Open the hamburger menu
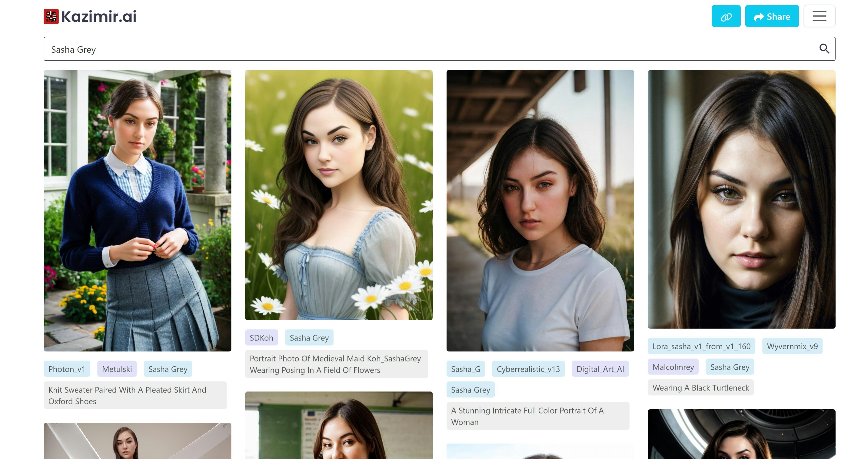 point(819,16)
